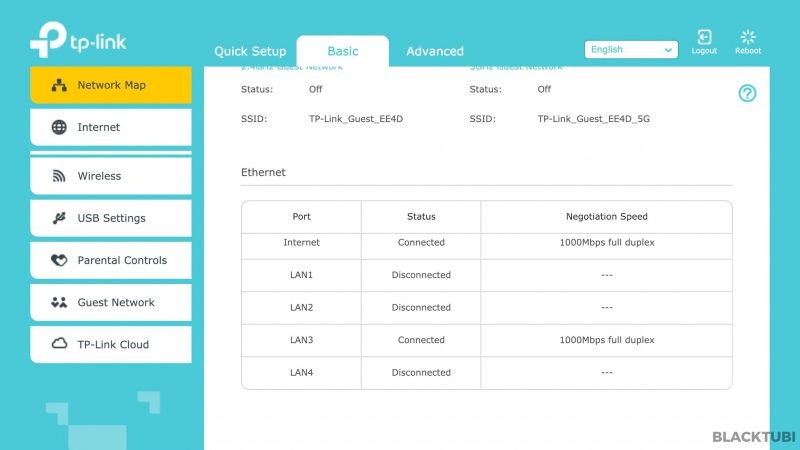Click the Reboot icon
This screenshot has width=800, height=450.
click(748, 37)
